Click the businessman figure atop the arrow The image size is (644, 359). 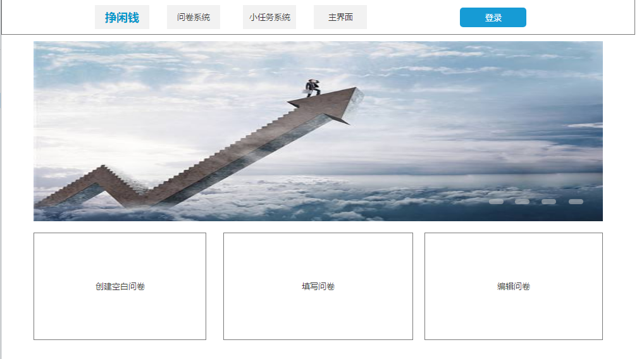(x=313, y=88)
